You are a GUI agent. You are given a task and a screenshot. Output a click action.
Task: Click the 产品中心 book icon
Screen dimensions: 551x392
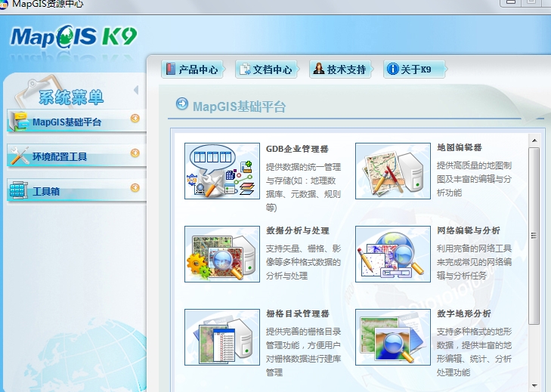(x=170, y=69)
